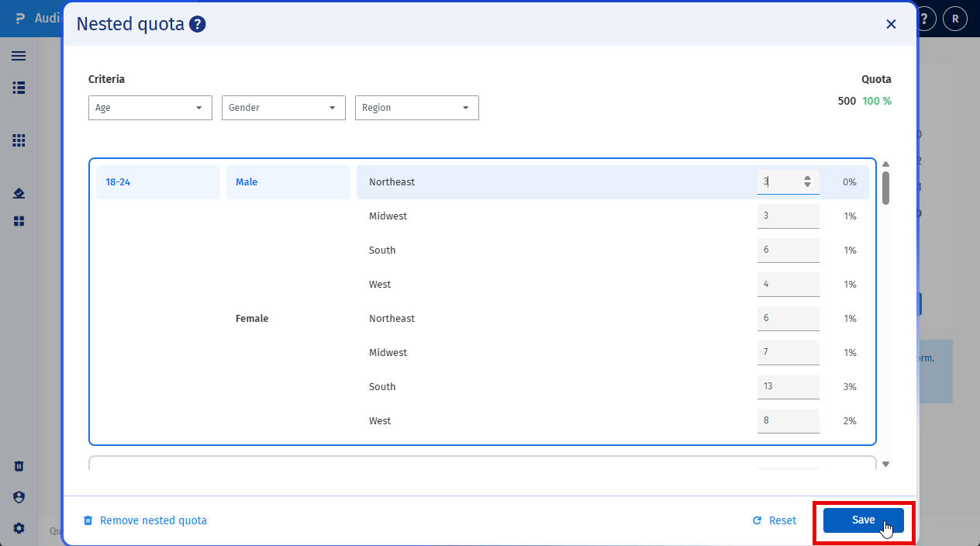Open the R profile avatar menu
The width and height of the screenshot is (980, 546).
pos(954,18)
